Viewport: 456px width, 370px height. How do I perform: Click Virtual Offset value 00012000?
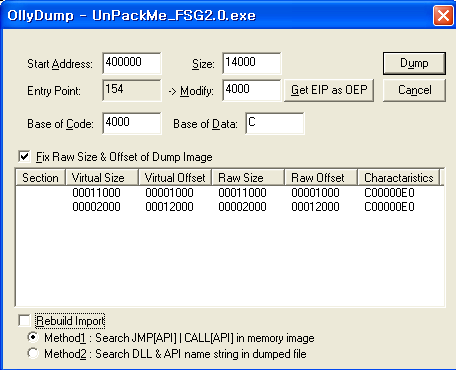pyautogui.click(x=169, y=207)
